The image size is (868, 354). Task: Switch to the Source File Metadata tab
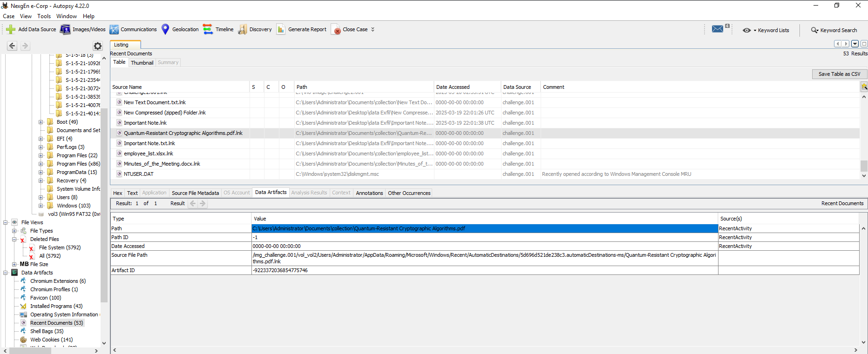(x=195, y=193)
